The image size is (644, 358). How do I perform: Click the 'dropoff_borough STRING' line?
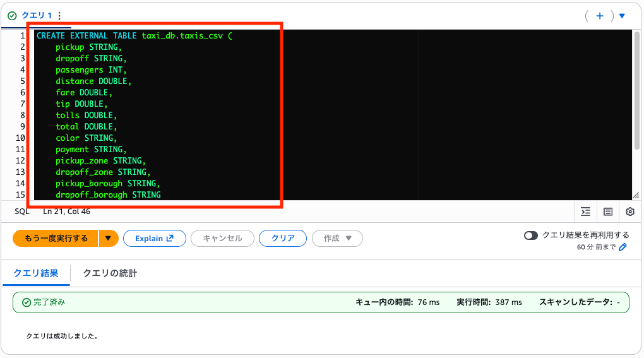pyautogui.click(x=108, y=194)
